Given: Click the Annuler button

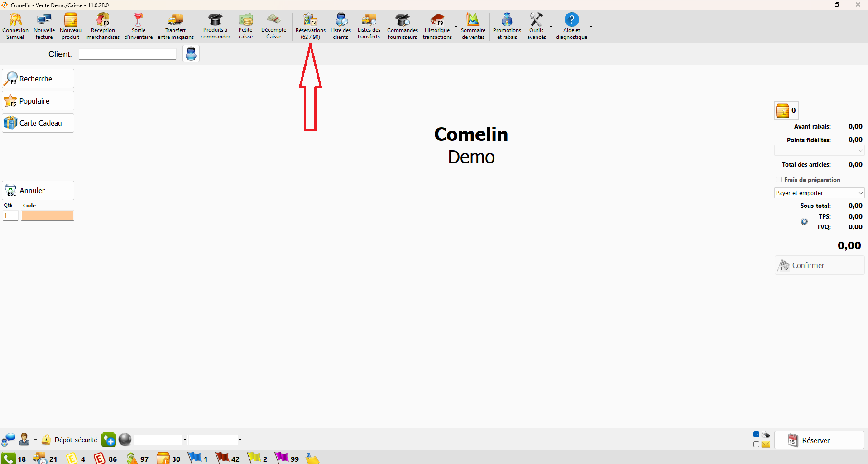Looking at the screenshot, I should pos(38,191).
